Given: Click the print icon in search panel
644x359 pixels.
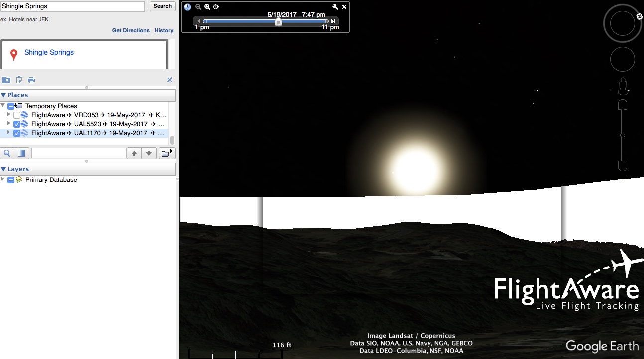Looking at the screenshot, I should coord(31,80).
